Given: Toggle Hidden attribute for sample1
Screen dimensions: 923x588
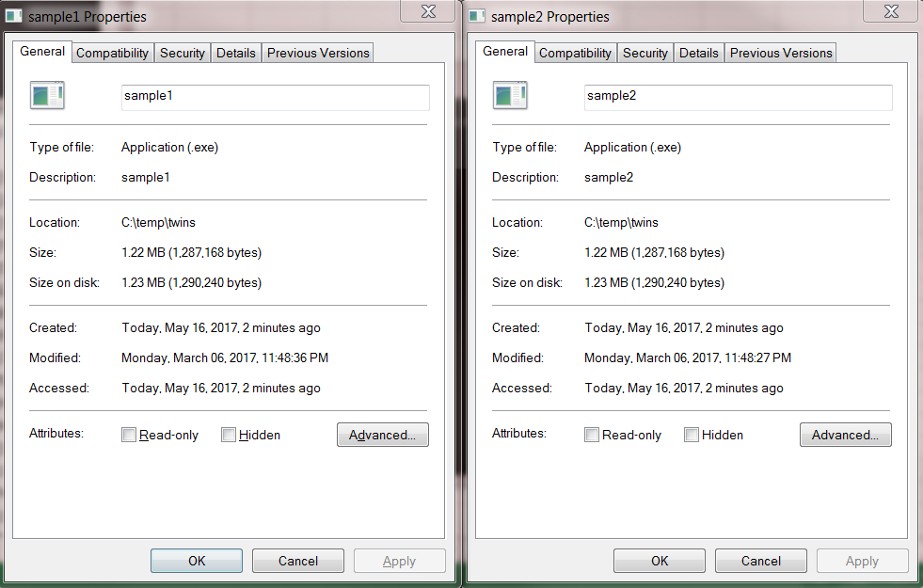Looking at the screenshot, I should [x=229, y=435].
